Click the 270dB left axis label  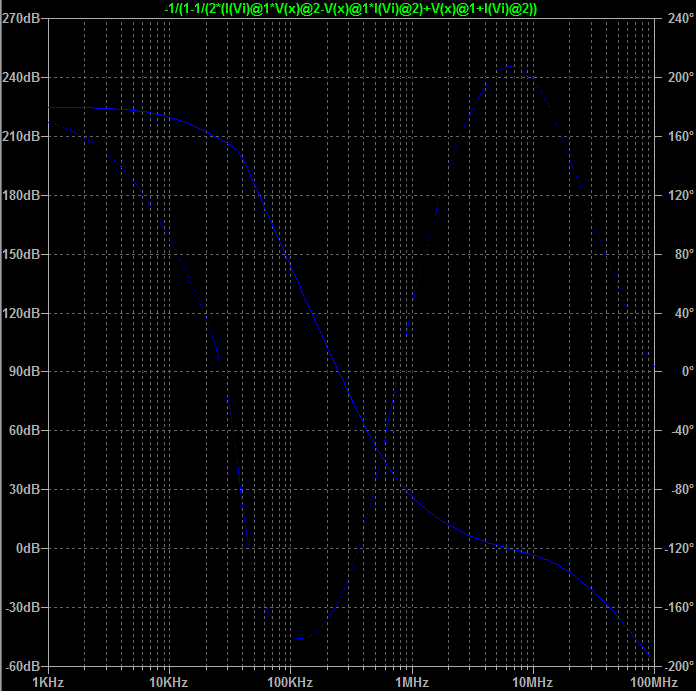coord(21,18)
